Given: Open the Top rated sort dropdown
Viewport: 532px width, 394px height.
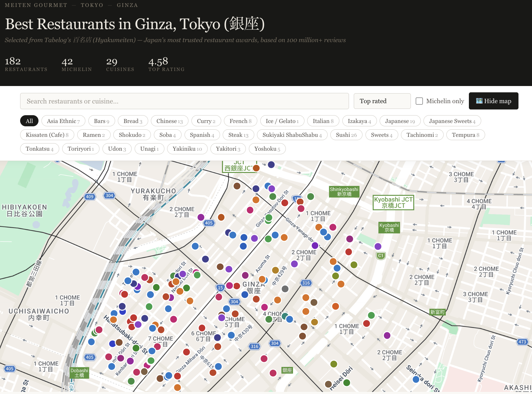Looking at the screenshot, I should coord(382,101).
